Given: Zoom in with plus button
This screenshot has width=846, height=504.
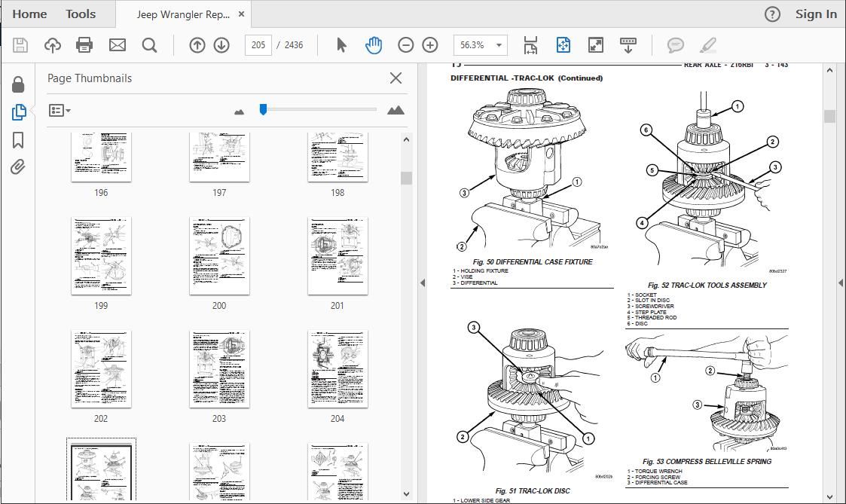Looking at the screenshot, I should [430, 44].
